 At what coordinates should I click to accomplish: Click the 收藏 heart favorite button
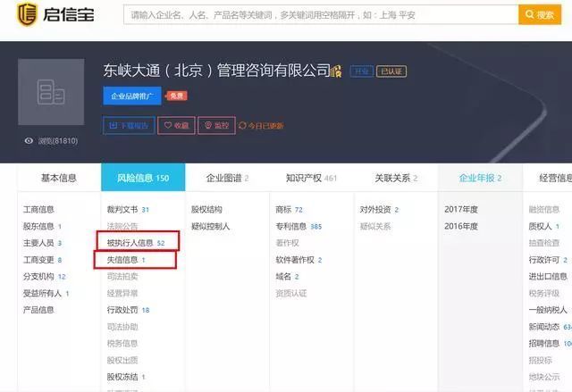(x=176, y=126)
